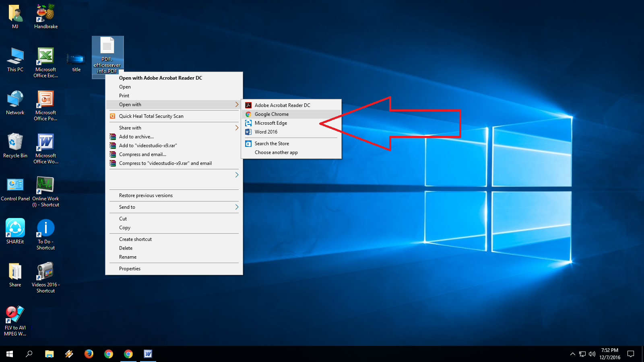
Task: Click the volume icon in the system tray
Action: [592, 354]
